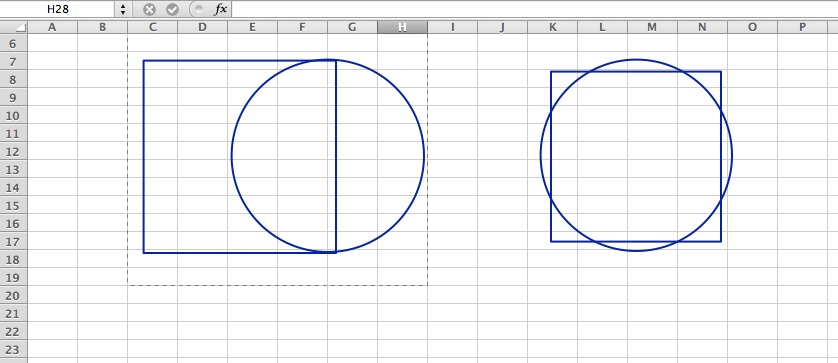838x363 pixels.
Task: Click the formula bar confirm checkmark icon
Action: [172, 9]
